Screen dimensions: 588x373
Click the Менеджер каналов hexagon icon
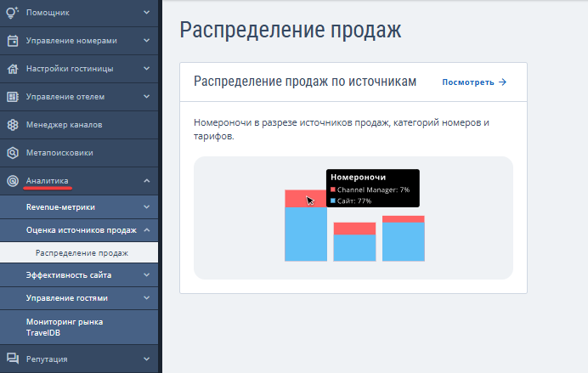(13, 125)
